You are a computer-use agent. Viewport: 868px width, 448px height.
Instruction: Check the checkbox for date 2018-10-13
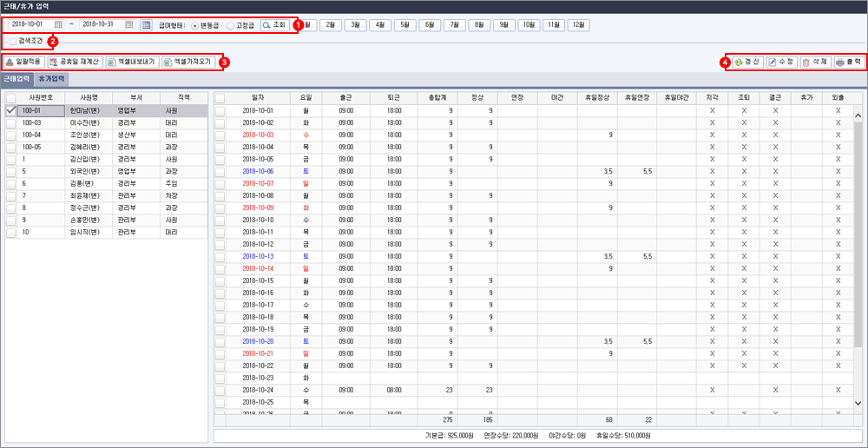[x=220, y=256]
